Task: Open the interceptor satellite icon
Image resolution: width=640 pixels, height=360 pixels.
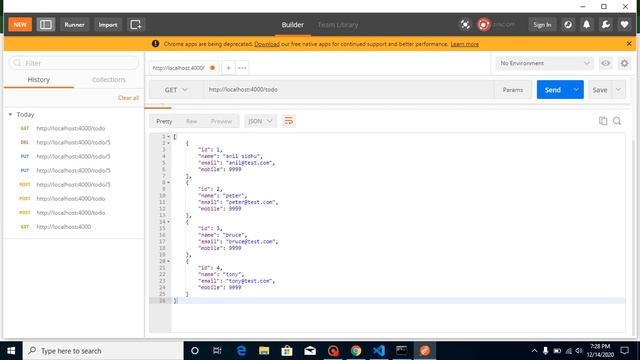Action: [x=465, y=25]
